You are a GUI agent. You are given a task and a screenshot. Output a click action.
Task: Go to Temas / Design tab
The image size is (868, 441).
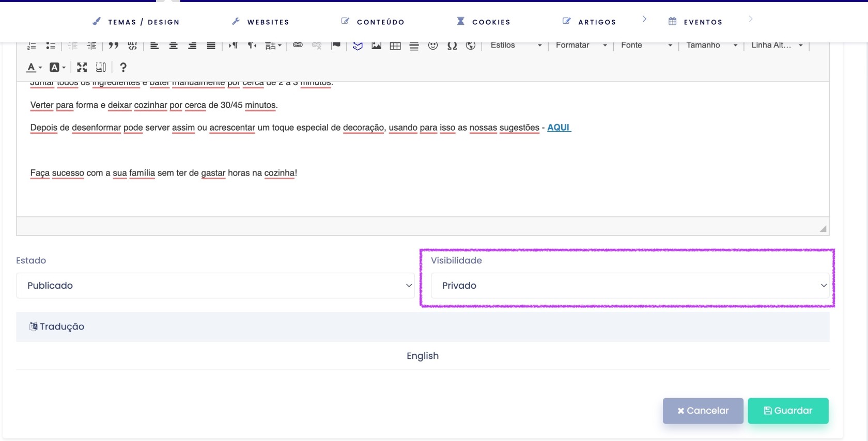coord(136,22)
